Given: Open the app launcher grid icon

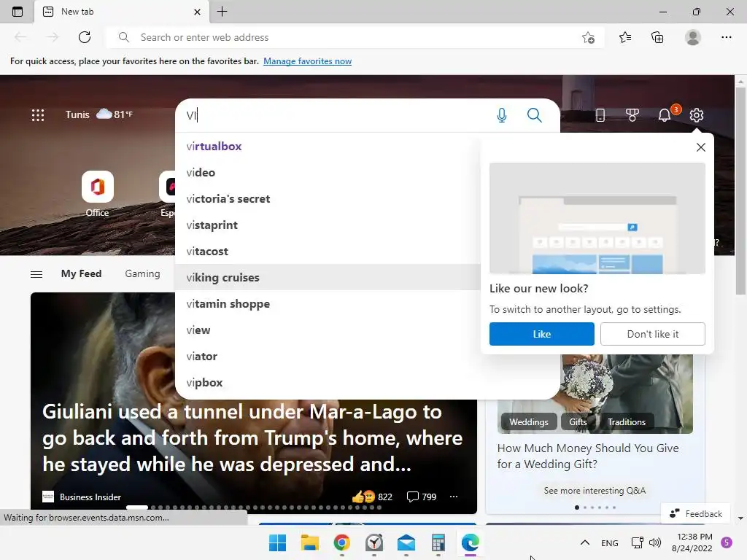Looking at the screenshot, I should 38,114.
